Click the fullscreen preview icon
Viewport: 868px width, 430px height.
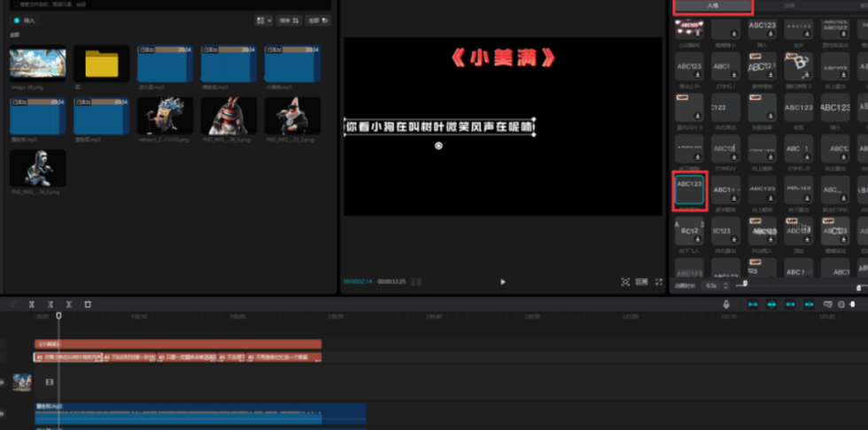(x=658, y=281)
